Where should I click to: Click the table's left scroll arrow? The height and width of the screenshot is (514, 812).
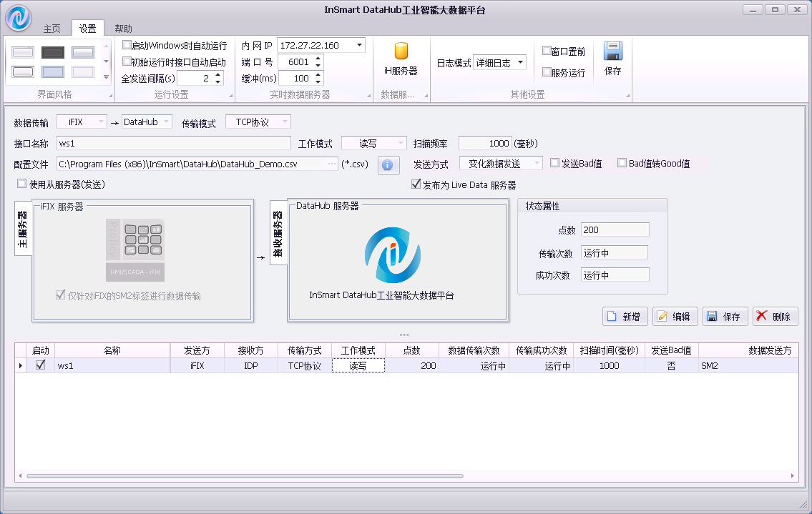click(x=20, y=475)
